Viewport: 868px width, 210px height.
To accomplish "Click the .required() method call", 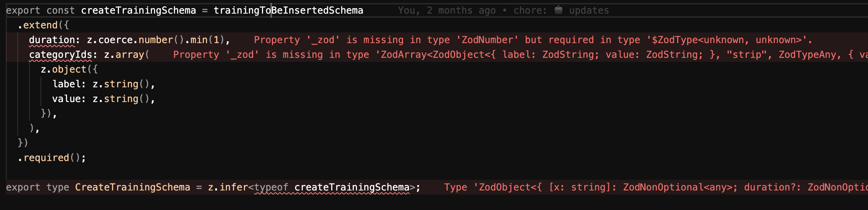I will click(x=52, y=158).
